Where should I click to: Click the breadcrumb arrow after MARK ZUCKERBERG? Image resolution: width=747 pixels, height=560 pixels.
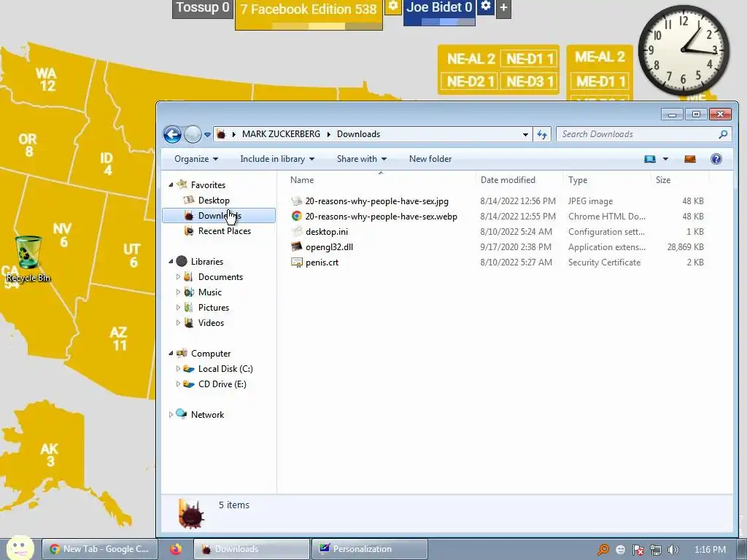[329, 134]
